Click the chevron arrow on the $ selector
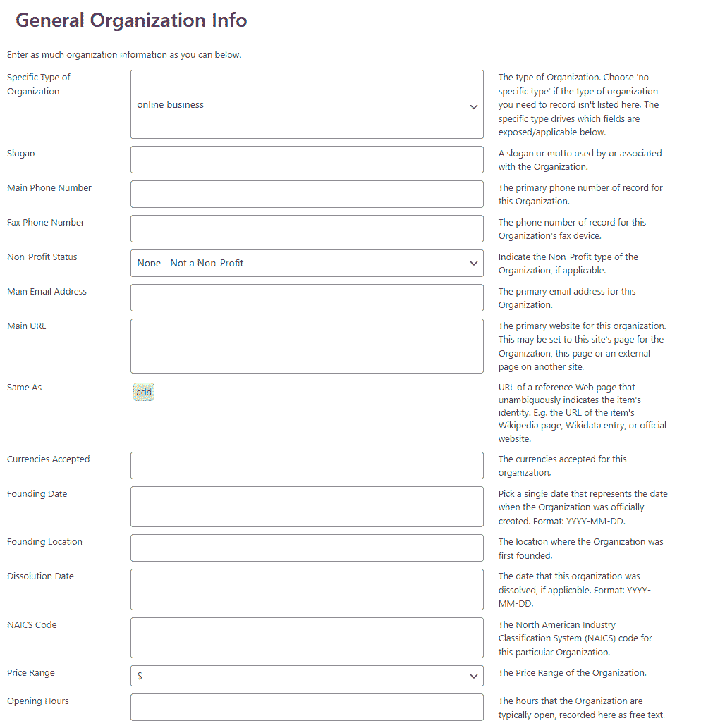 pos(474,677)
